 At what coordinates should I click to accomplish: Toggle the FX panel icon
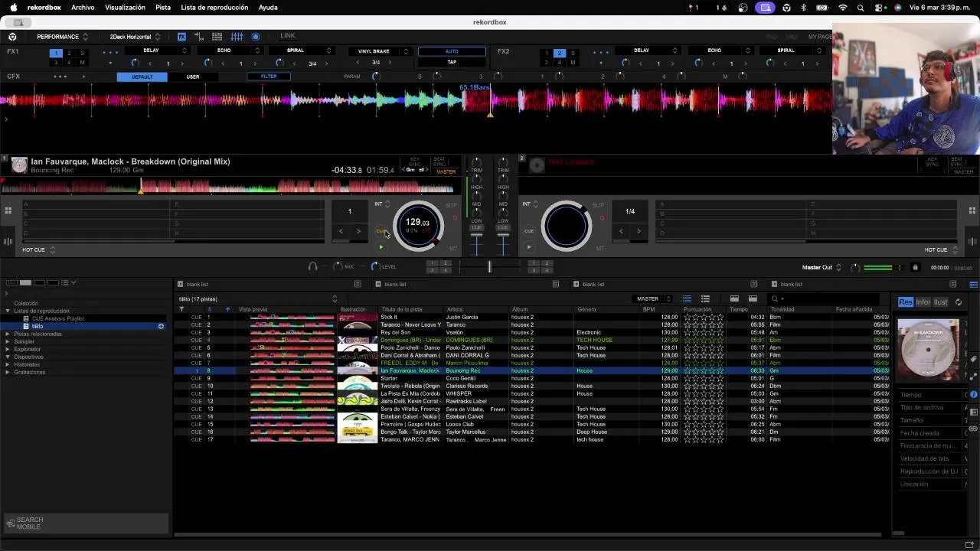[x=181, y=37]
